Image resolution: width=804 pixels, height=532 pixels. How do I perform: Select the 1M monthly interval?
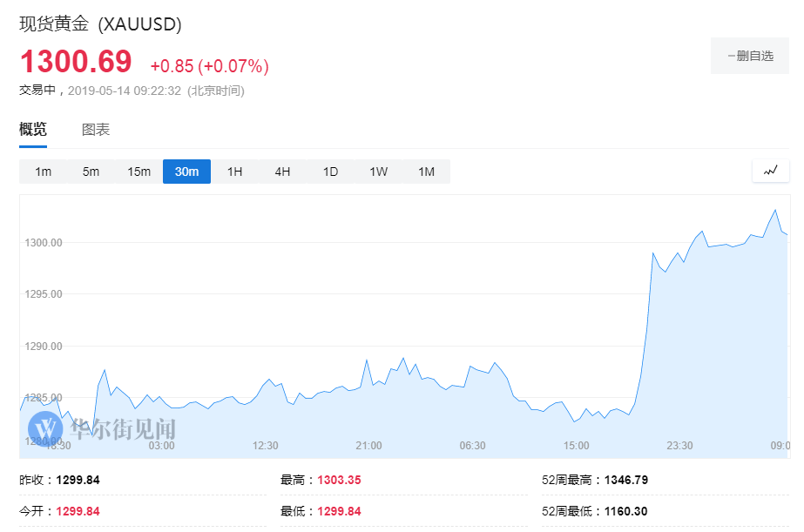pos(426,172)
